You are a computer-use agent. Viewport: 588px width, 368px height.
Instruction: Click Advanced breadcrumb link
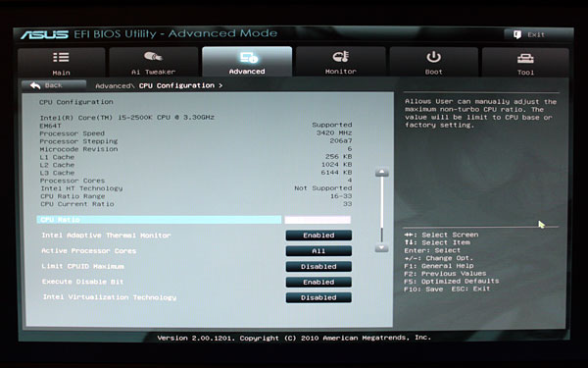tap(114, 86)
